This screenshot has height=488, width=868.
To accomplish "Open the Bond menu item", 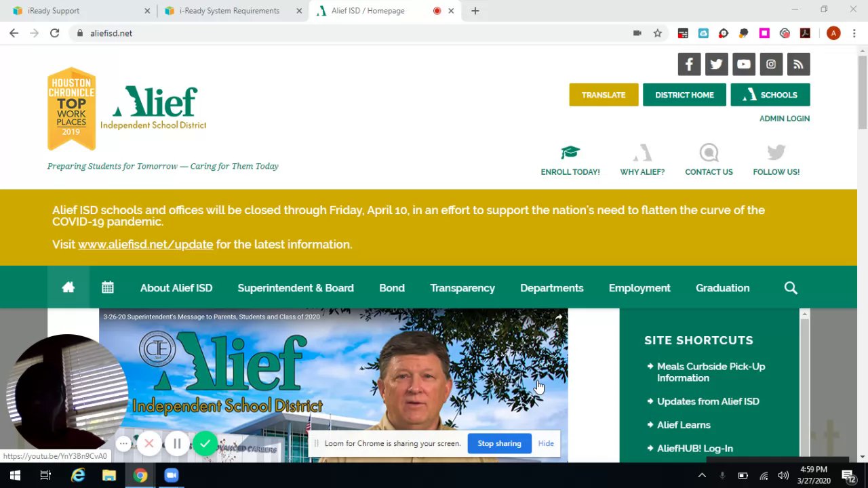I will pyautogui.click(x=392, y=288).
